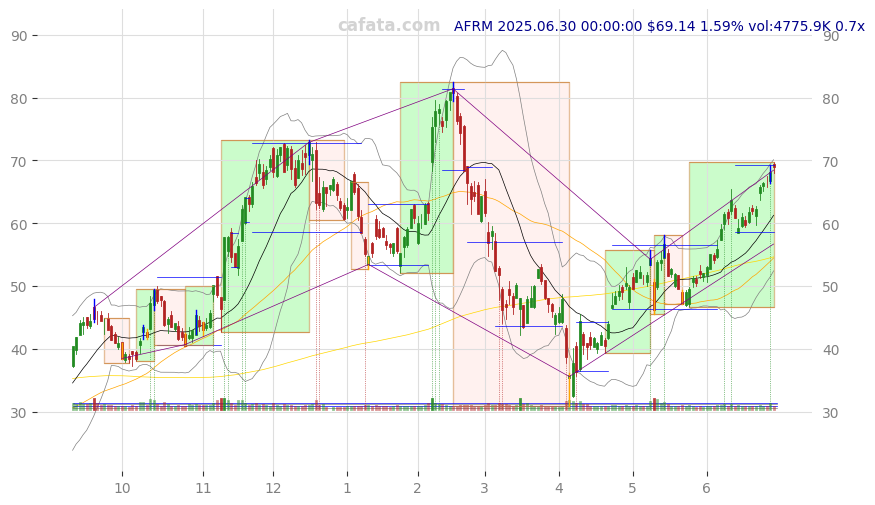Click left y-axis label 70
This screenshot has height=505, width=875.
point(18,161)
